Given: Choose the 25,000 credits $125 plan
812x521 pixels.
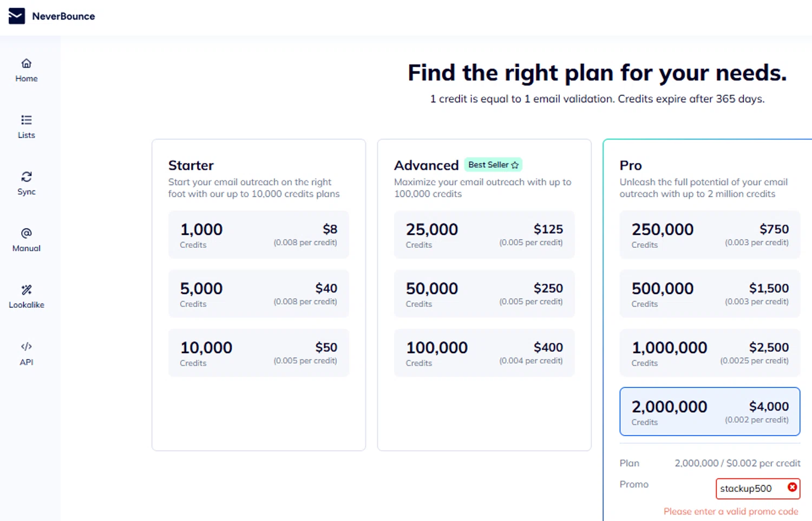Looking at the screenshot, I should point(484,235).
